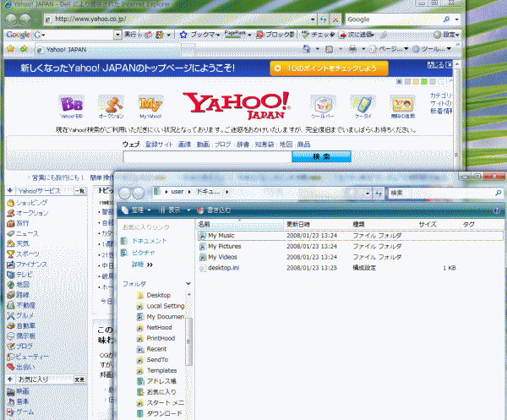Click the Explorer burn (書き込む) toolbar button
507x420 pixels.
[214, 210]
